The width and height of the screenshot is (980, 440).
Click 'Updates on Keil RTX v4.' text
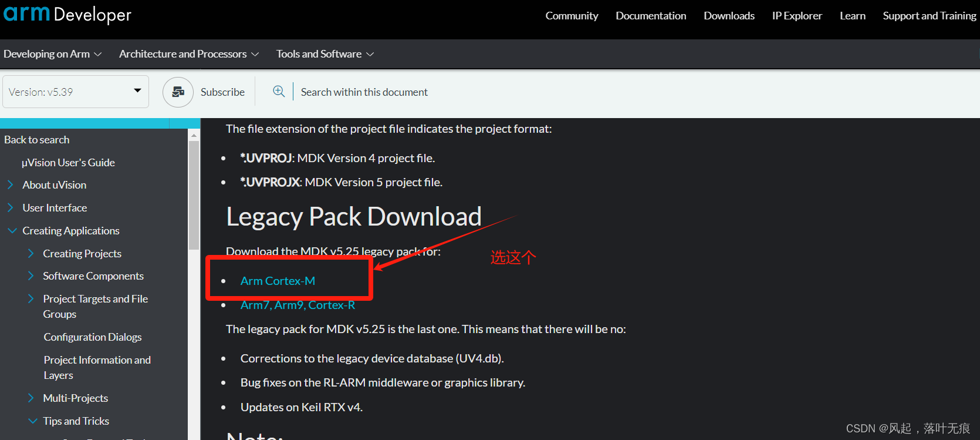(x=302, y=407)
